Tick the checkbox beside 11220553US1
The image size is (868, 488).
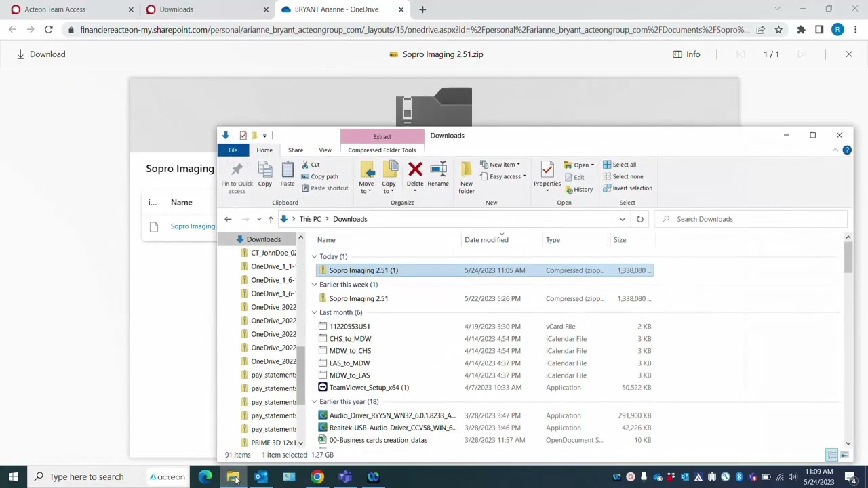click(323, 327)
